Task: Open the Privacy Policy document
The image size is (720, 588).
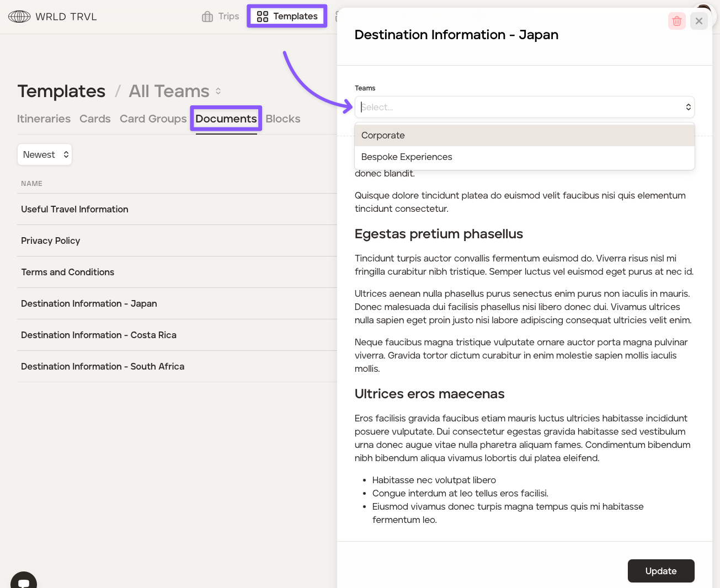Action: [x=50, y=240]
